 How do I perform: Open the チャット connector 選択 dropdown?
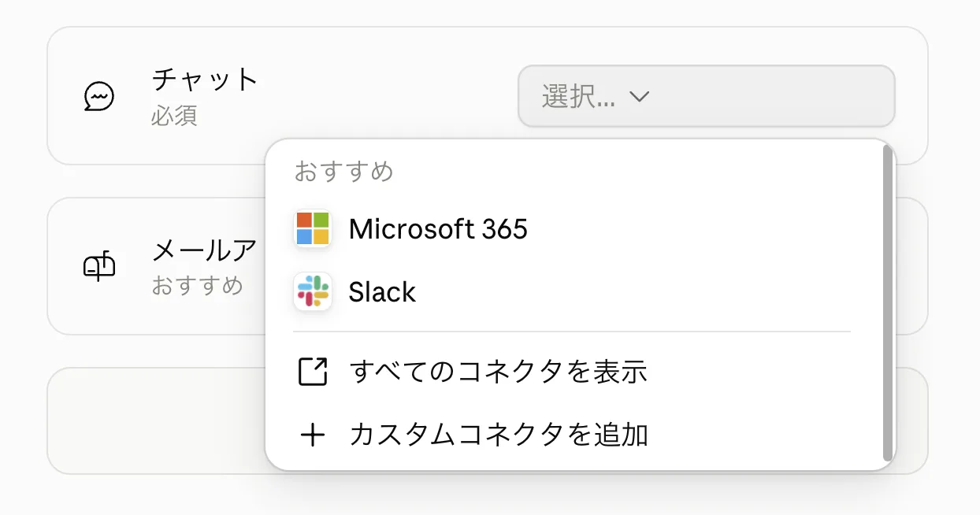[x=706, y=96]
